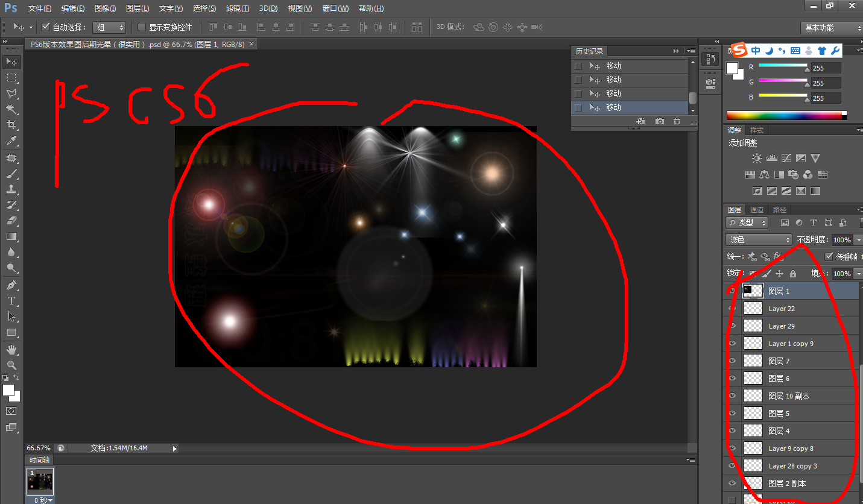Hide layer Layer 1 copy 9
863x504 pixels.
coord(732,343)
